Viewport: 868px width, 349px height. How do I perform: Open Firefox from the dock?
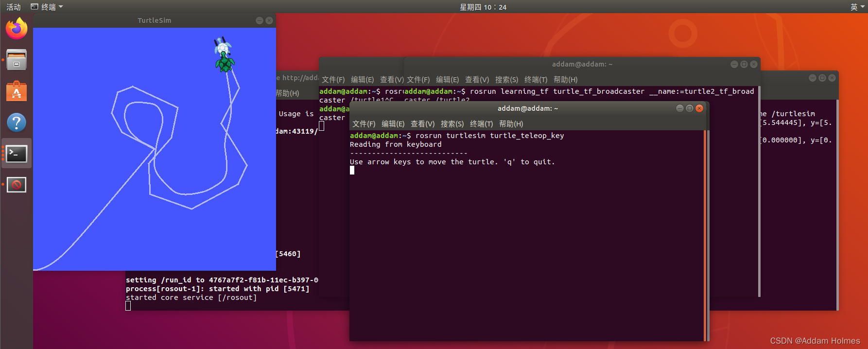coord(17,29)
